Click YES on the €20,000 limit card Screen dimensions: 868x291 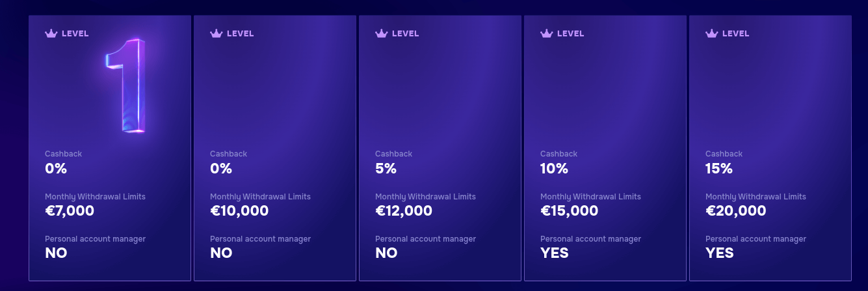[x=719, y=253]
